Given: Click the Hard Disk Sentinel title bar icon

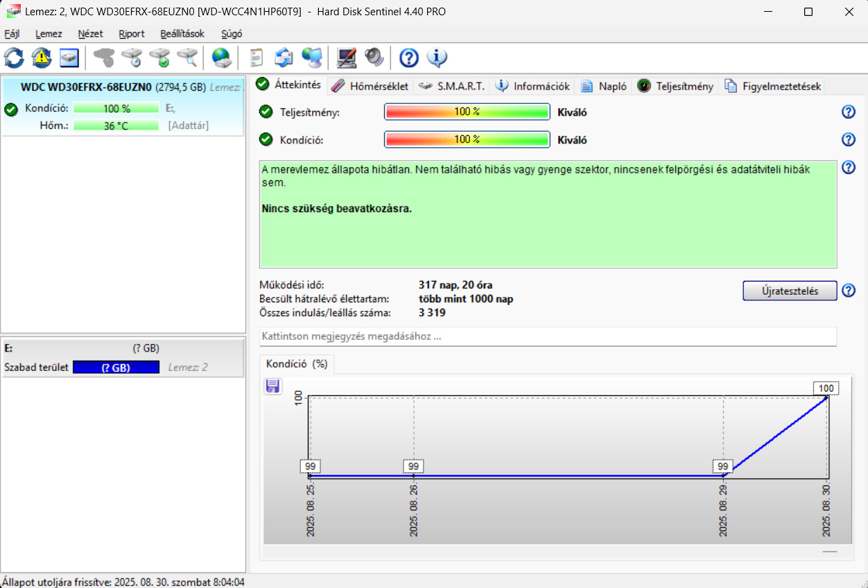Looking at the screenshot, I should (x=13, y=12).
